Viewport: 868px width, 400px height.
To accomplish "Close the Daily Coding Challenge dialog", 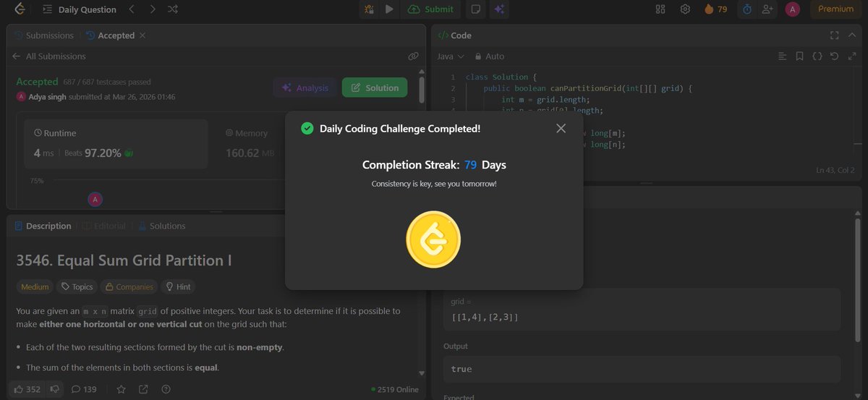I will 561,128.
